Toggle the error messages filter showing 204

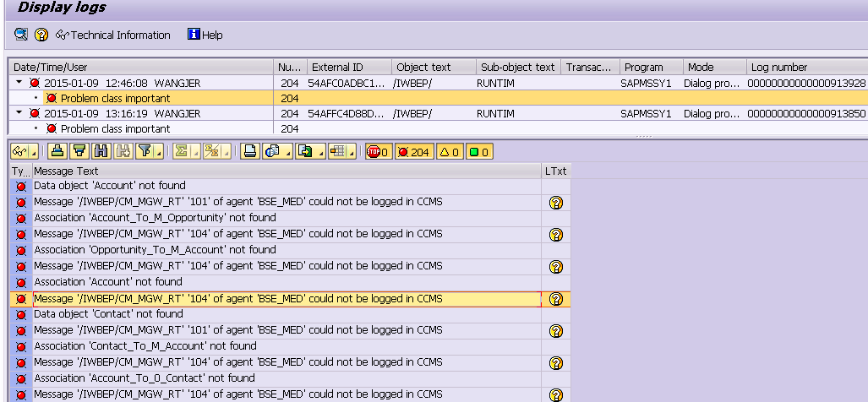click(x=414, y=151)
